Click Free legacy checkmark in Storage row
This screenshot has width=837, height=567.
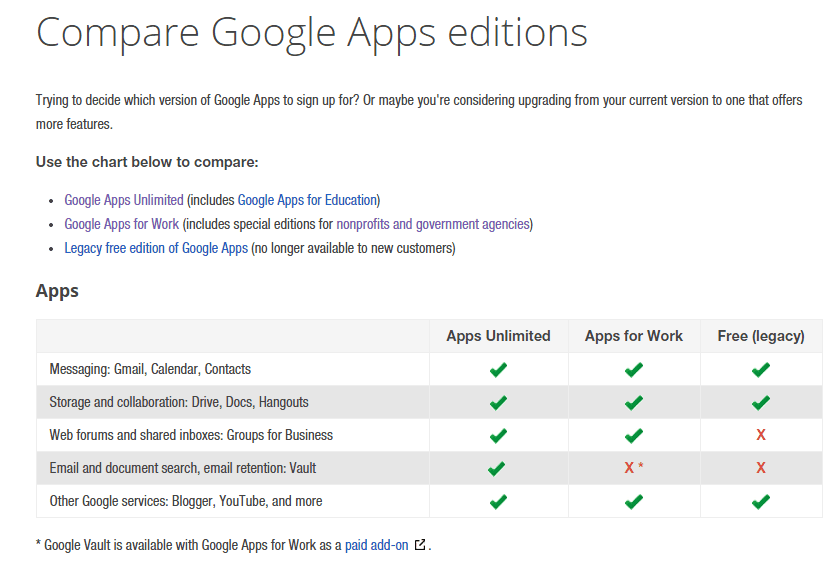(x=761, y=403)
